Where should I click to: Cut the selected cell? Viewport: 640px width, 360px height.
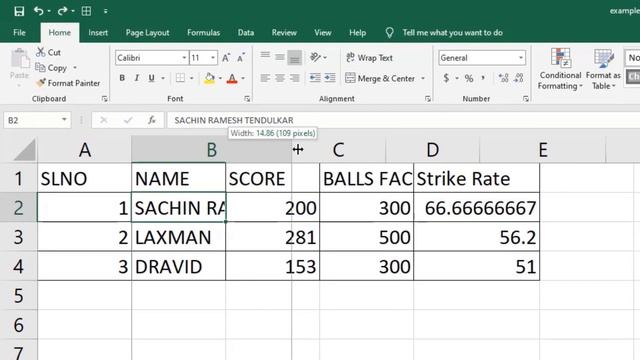[x=48, y=52]
